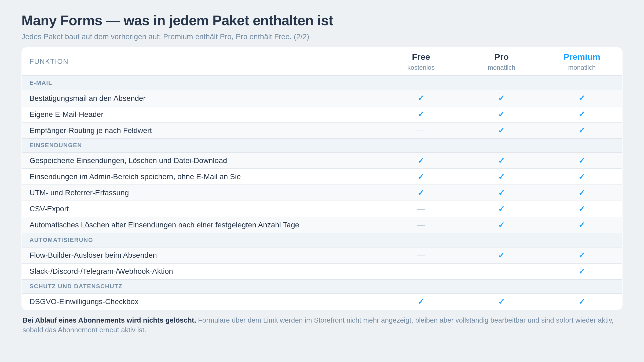Viewport: 644px width, 362px height.
Task: Click the Free dash for CSV-Export
Action: (x=421, y=209)
